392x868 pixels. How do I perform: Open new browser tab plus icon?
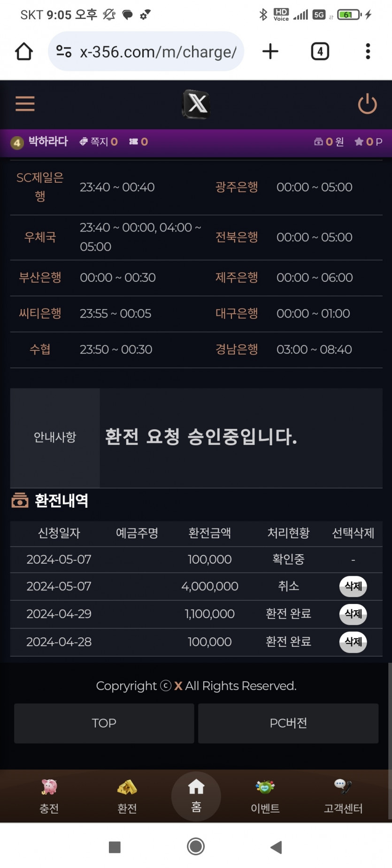tap(270, 51)
